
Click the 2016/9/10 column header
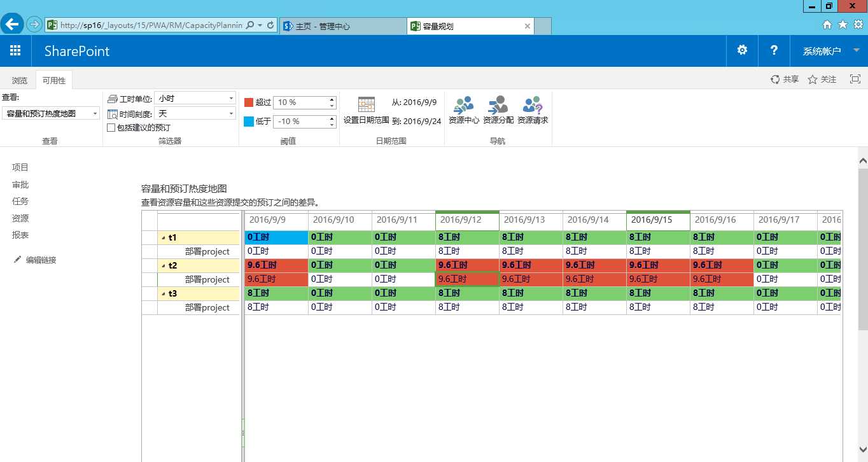tap(340, 220)
